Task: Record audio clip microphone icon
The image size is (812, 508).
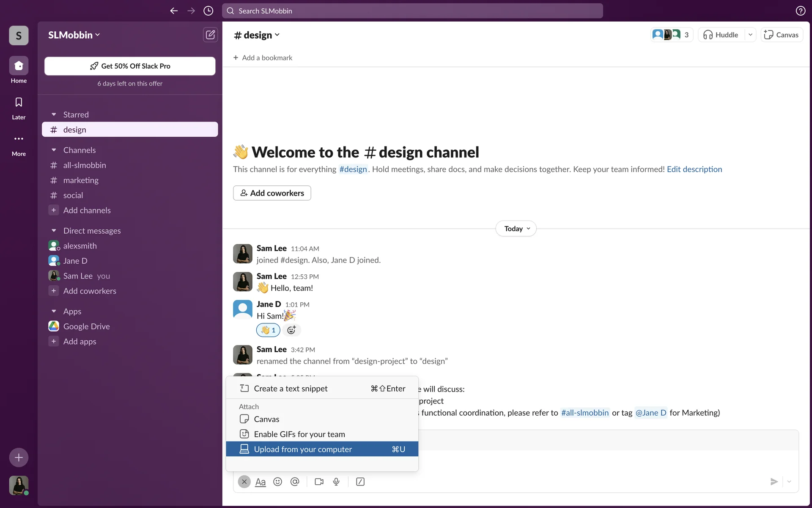Action: click(336, 482)
